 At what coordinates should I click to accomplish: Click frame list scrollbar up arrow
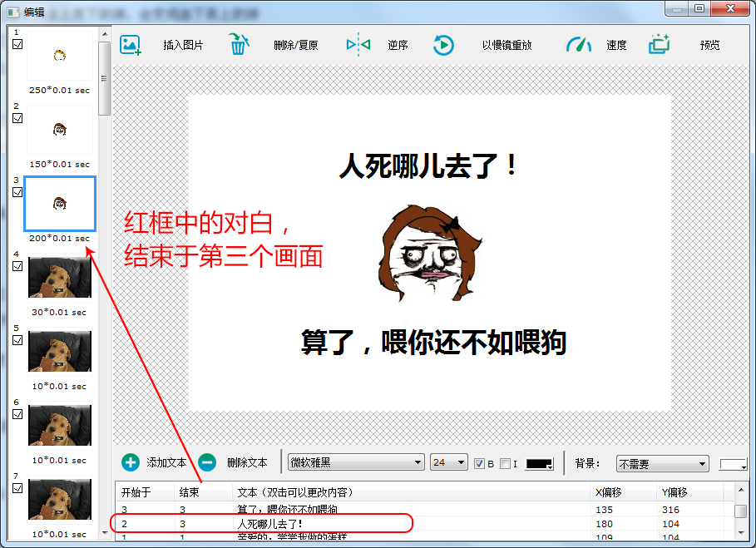(x=105, y=34)
